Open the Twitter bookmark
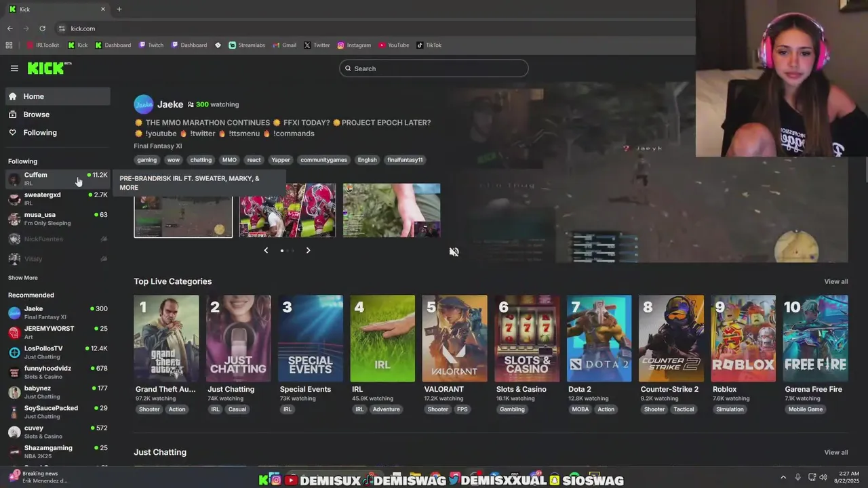The width and height of the screenshot is (868, 488). click(317, 45)
